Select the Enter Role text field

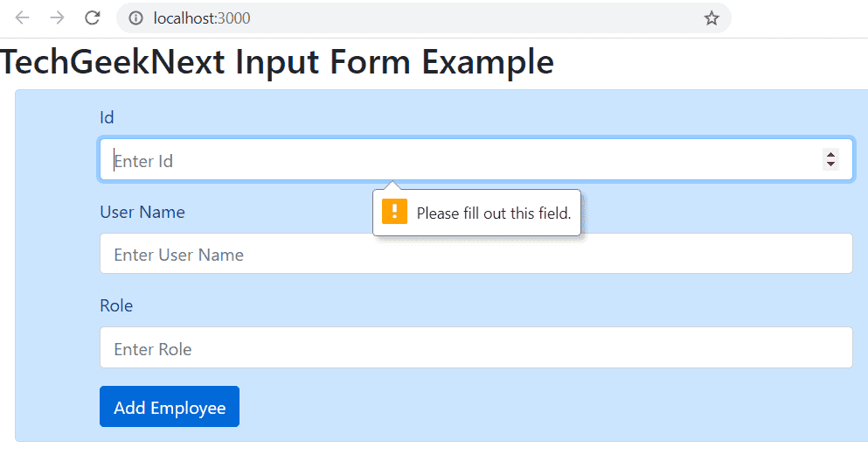click(476, 348)
